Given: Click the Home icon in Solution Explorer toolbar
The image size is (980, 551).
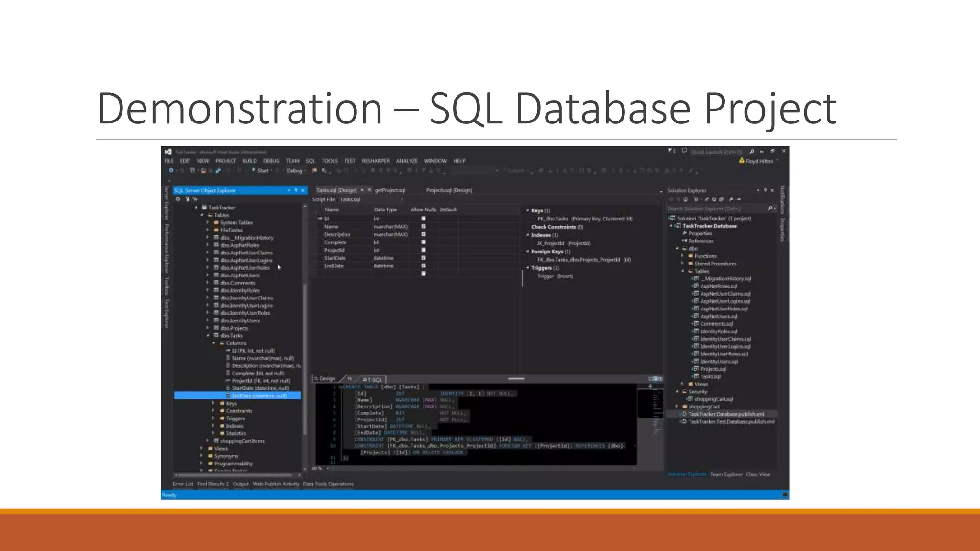Looking at the screenshot, I should tap(685, 199).
